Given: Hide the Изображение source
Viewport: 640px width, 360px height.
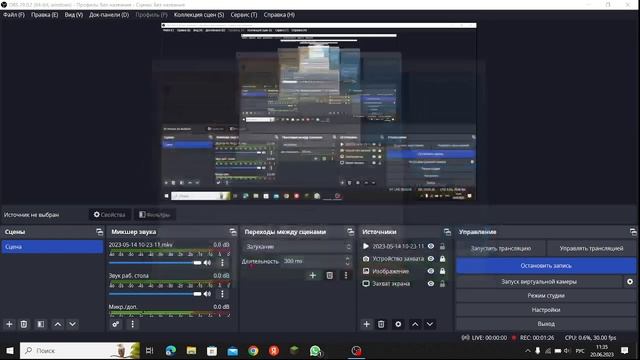Looking at the screenshot, I should pos(431,271).
